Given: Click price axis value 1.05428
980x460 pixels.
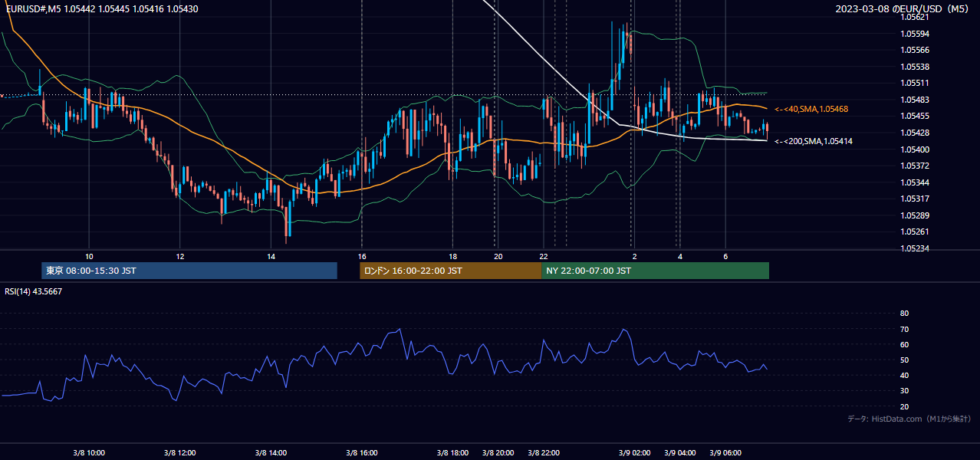Looking at the screenshot, I should 915,133.
